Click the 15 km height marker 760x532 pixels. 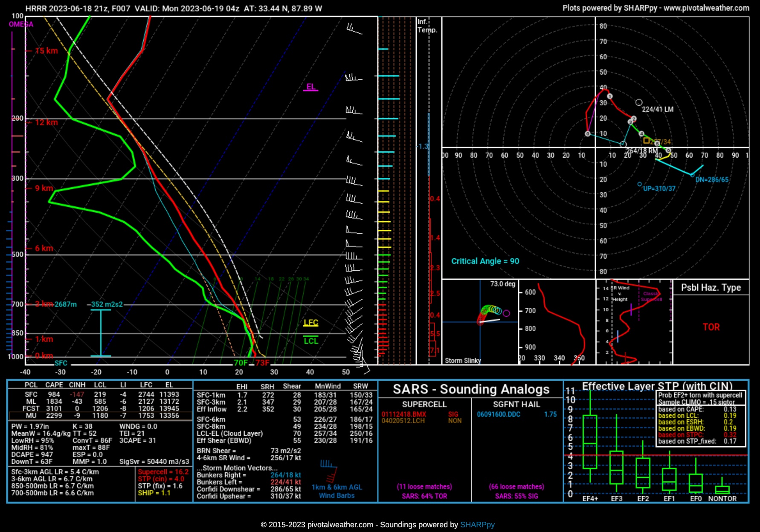click(46, 51)
